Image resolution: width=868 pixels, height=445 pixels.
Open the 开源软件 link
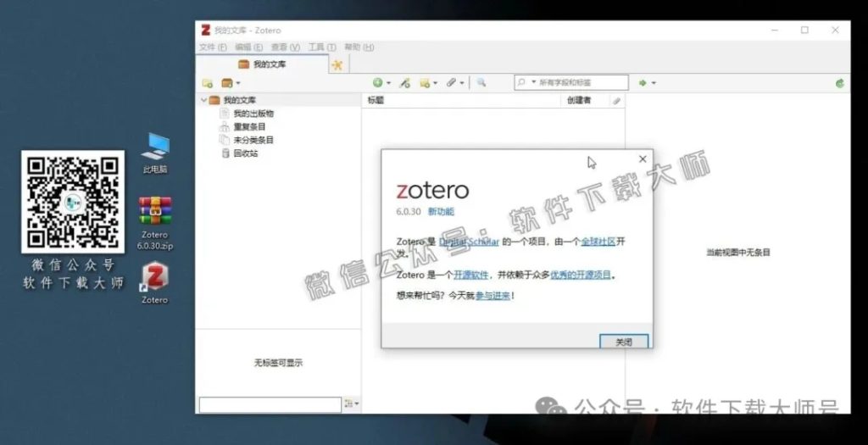(x=471, y=275)
